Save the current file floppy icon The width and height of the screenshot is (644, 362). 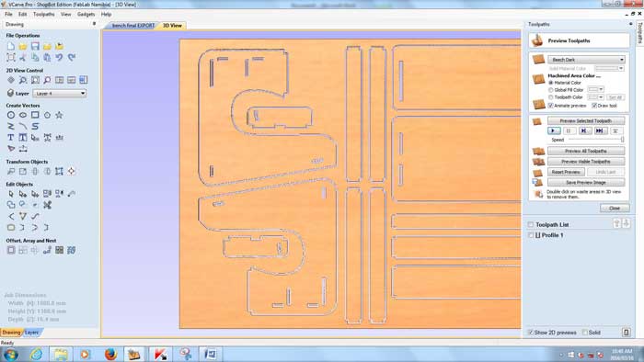tap(35, 46)
